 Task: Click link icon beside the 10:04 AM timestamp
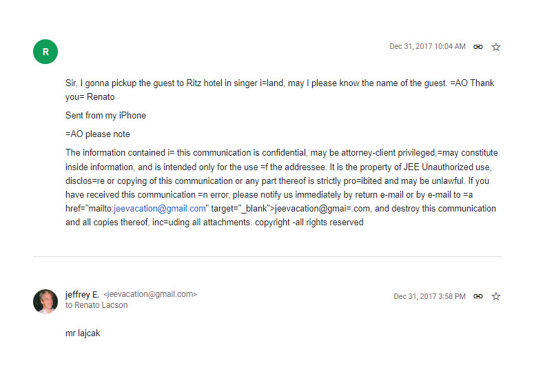(x=478, y=47)
